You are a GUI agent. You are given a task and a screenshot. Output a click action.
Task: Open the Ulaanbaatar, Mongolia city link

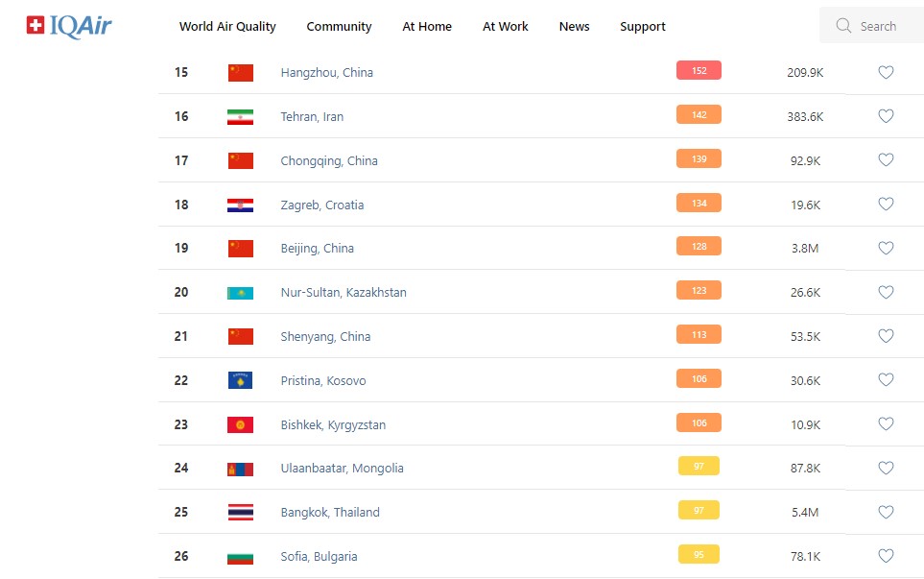[x=342, y=469]
